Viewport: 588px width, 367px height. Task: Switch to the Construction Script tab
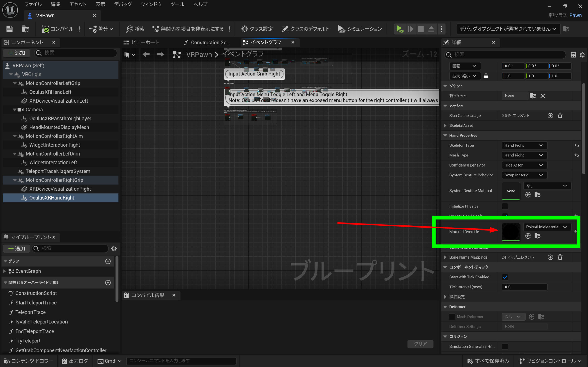[207, 42]
